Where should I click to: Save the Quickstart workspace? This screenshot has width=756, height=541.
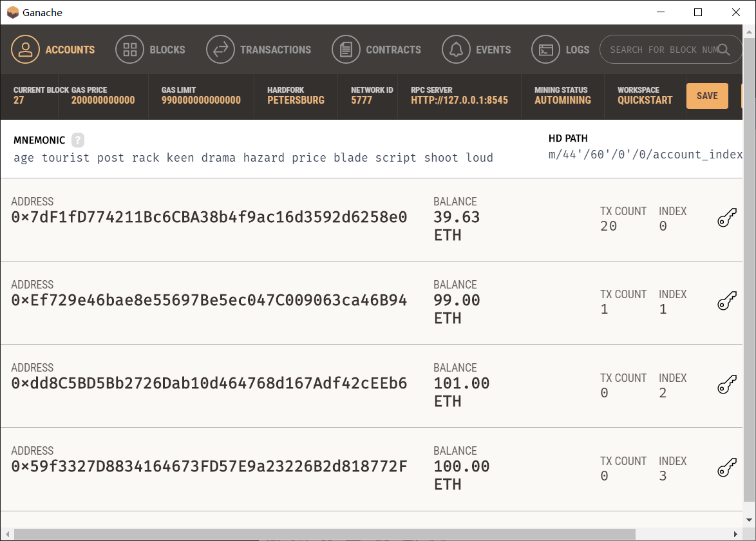tap(706, 96)
